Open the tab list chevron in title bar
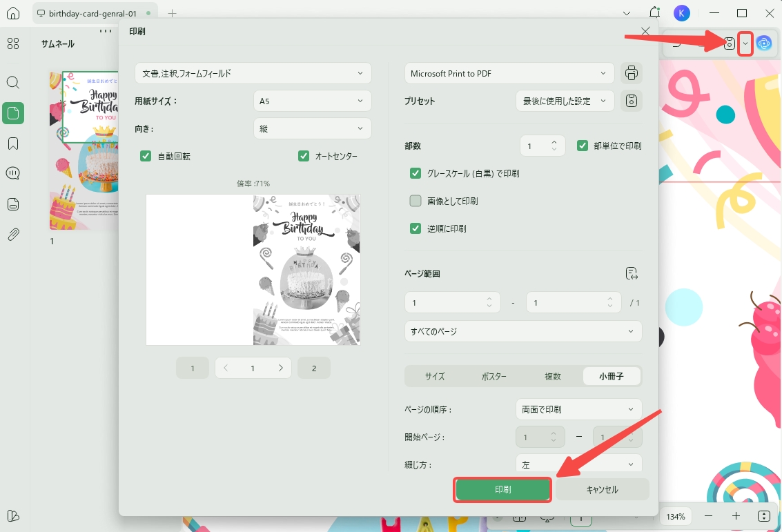Screen dimensions: 782x532 point(627,14)
